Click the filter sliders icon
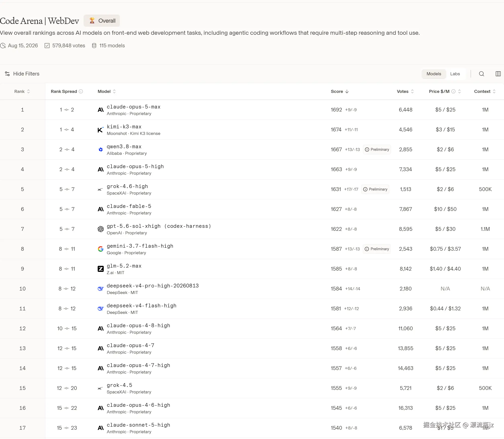Image resolution: width=504 pixels, height=439 pixels. click(x=7, y=74)
